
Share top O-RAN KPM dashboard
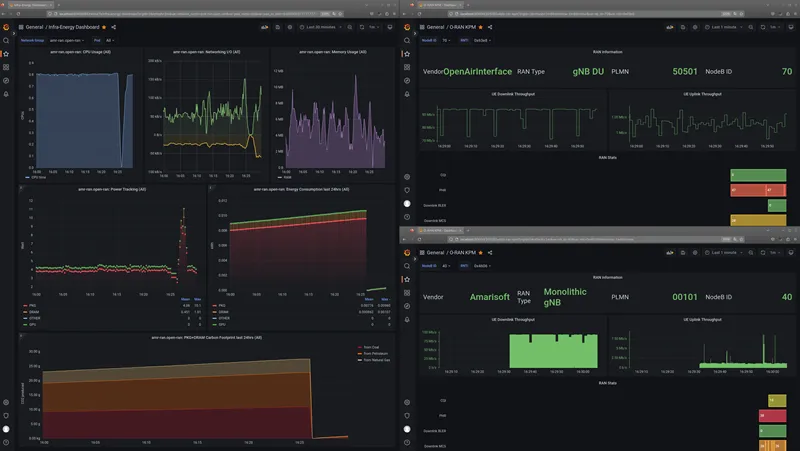pyautogui.click(x=490, y=27)
